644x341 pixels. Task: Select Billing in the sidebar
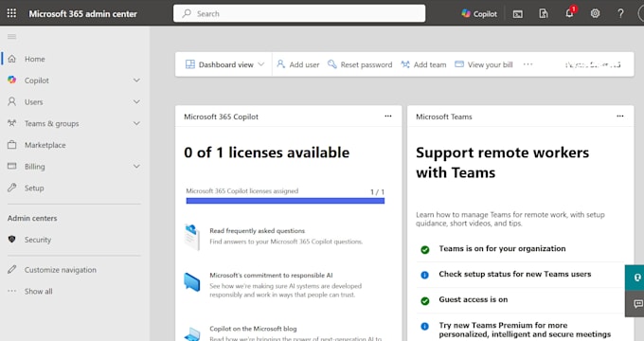(x=34, y=167)
